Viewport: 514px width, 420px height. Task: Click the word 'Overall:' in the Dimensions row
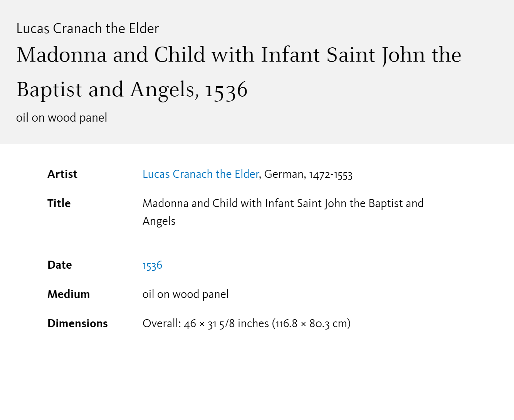click(162, 324)
